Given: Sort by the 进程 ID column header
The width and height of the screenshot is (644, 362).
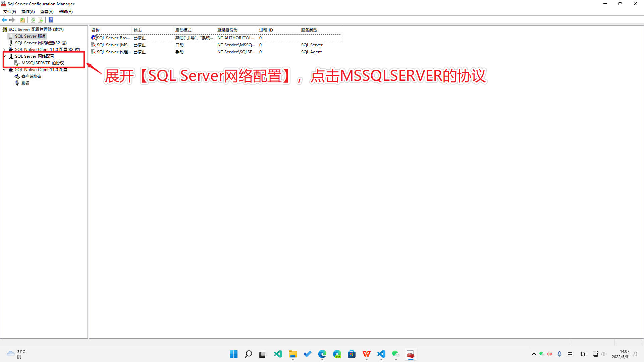Looking at the screenshot, I should tap(278, 30).
